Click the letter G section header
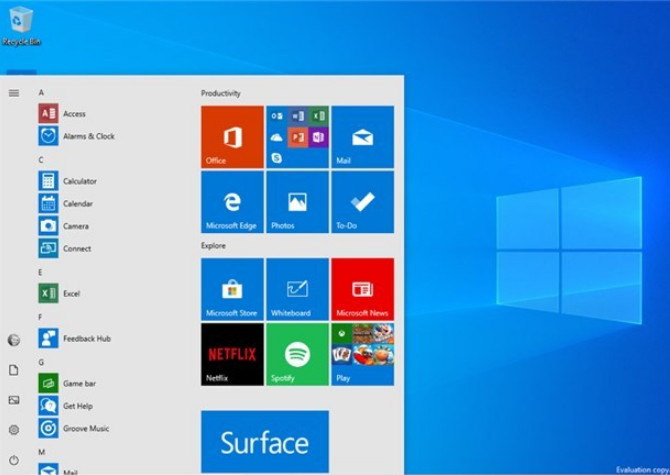Screen dimensions: 670x475 [41, 362]
